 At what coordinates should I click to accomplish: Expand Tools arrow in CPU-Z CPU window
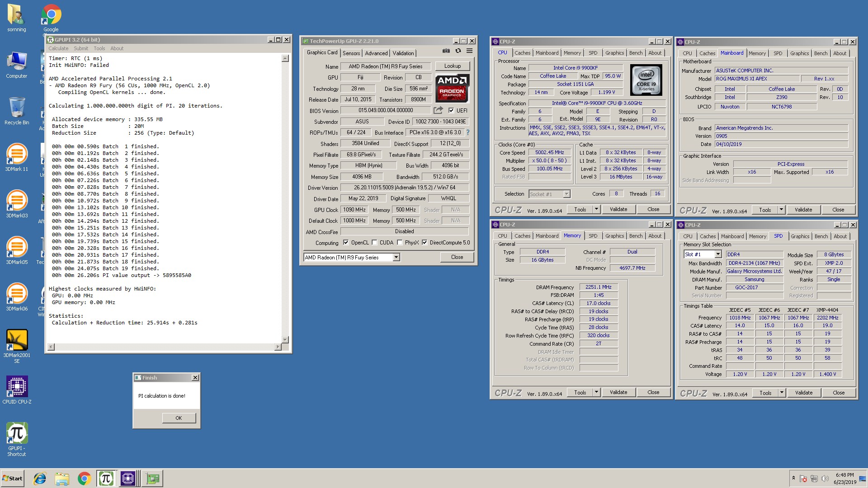pyautogui.click(x=596, y=209)
